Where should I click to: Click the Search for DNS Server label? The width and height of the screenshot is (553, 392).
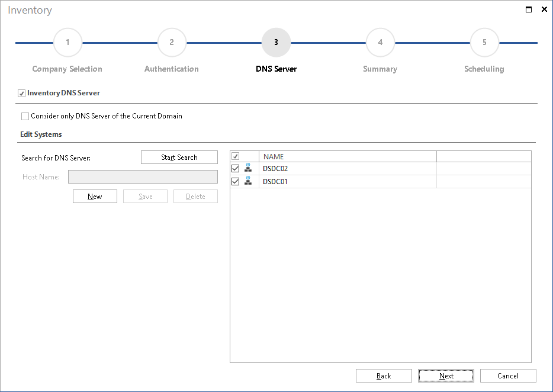coord(56,158)
